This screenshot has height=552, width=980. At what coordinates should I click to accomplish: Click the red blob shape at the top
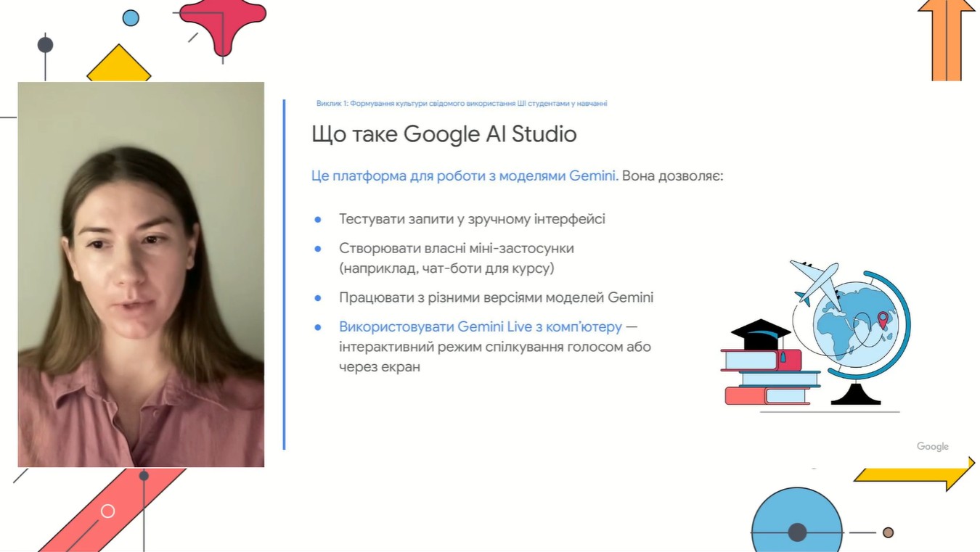tap(222, 25)
